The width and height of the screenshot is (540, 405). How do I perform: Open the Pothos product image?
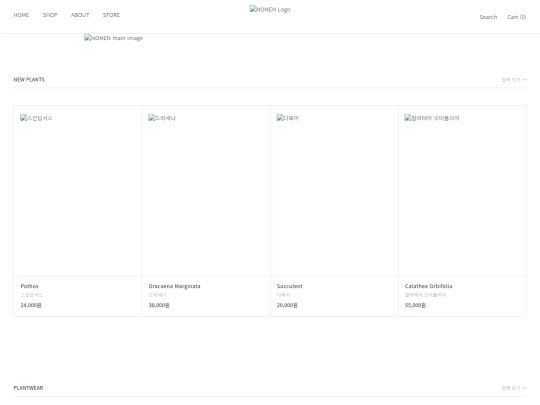click(78, 191)
